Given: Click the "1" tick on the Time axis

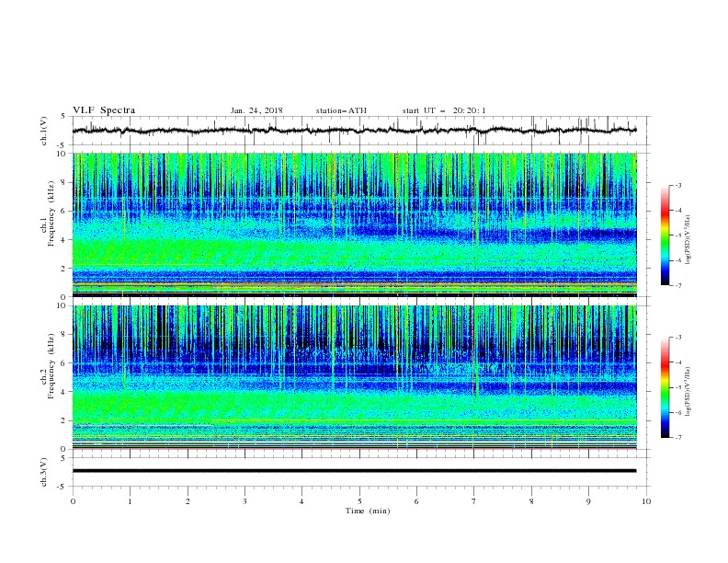Looking at the screenshot, I should point(130,501).
